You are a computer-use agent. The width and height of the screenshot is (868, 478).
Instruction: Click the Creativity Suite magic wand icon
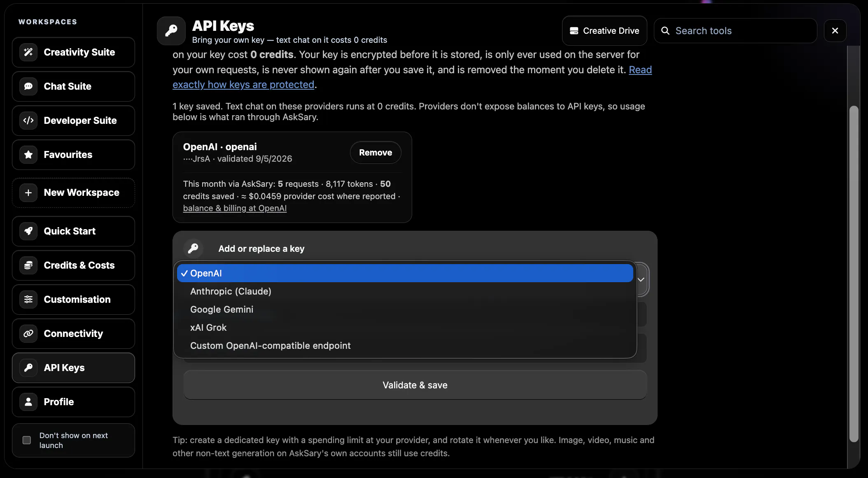tap(28, 52)
